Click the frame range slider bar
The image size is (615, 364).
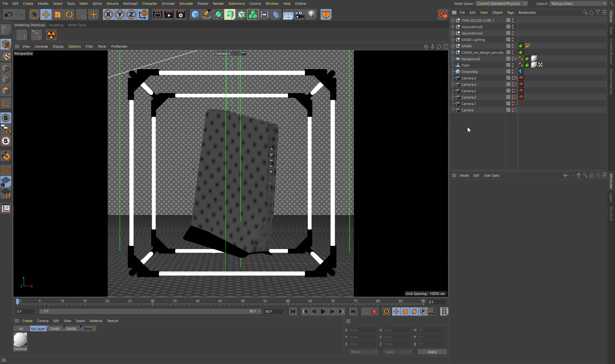pos(150,311)
